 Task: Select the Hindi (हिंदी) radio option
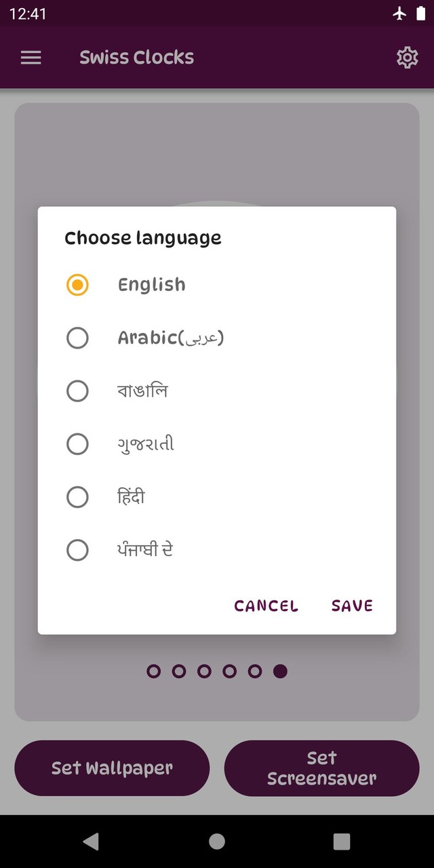coord(77,498)
